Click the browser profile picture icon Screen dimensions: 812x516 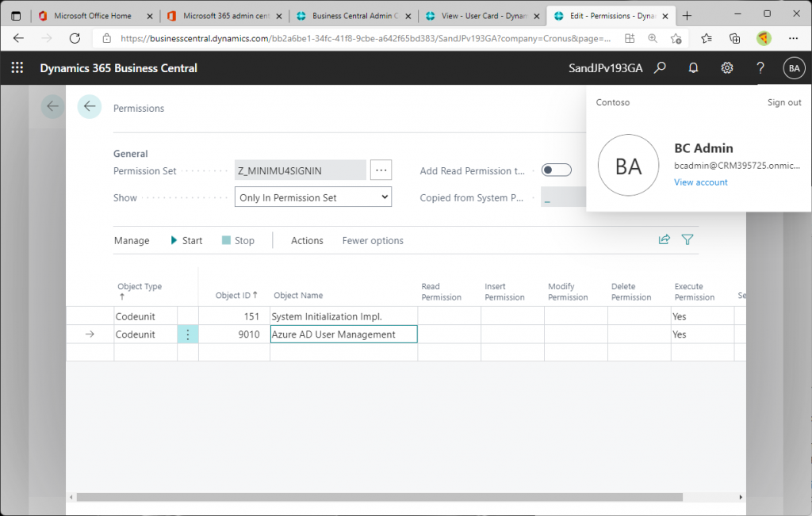764,38
